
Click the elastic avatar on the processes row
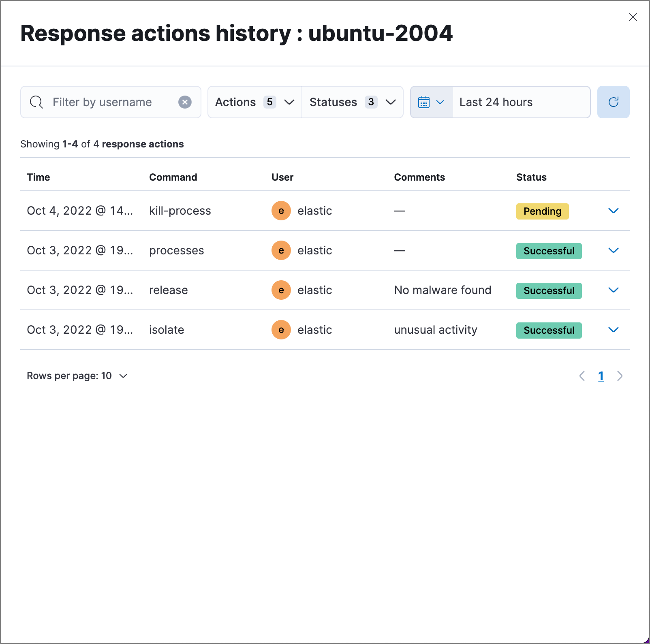(x=281, y=250)
